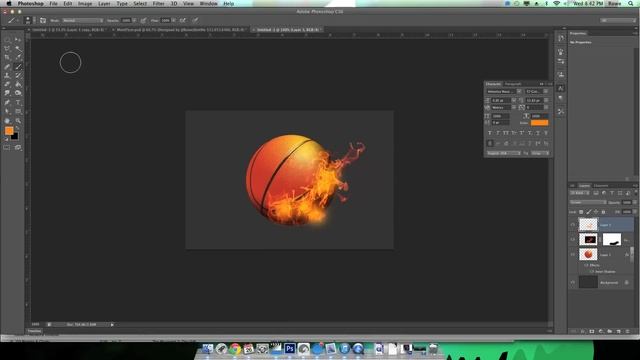The height and width of the screenshot is (360, 640).
Task: Hide the masked fire layer
Action: [573, 240]
